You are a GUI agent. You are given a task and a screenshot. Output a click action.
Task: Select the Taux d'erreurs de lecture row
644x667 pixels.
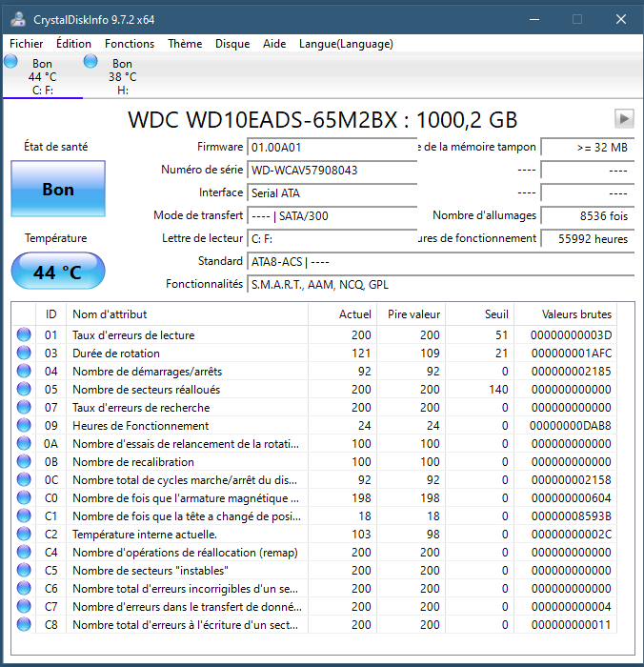[x=314, y=335]
